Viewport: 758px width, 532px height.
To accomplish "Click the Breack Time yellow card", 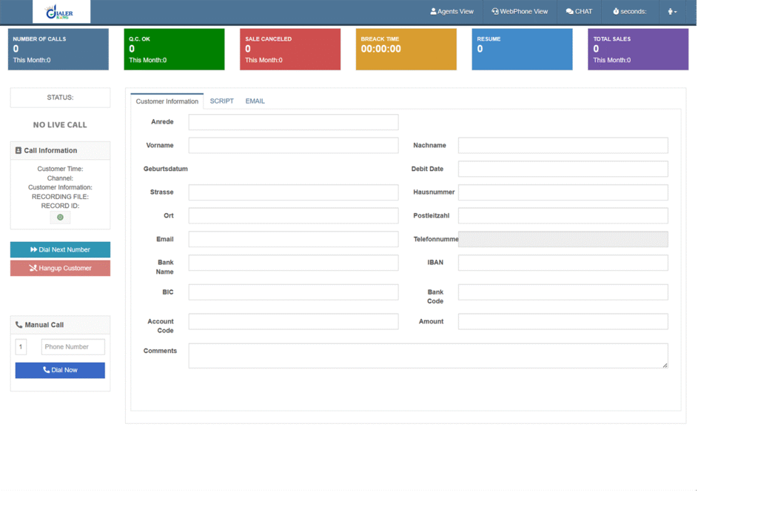I will point(406,50).
